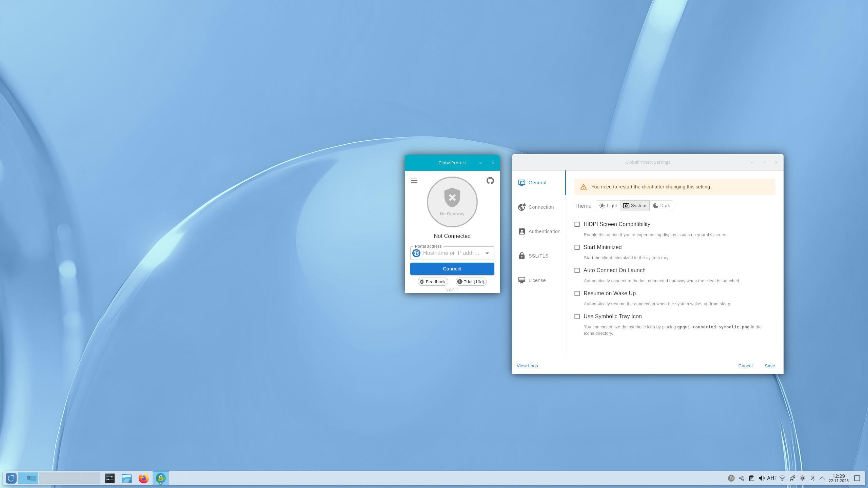
Task: Expand the portal address dropdown arrow
Action: 487,253
